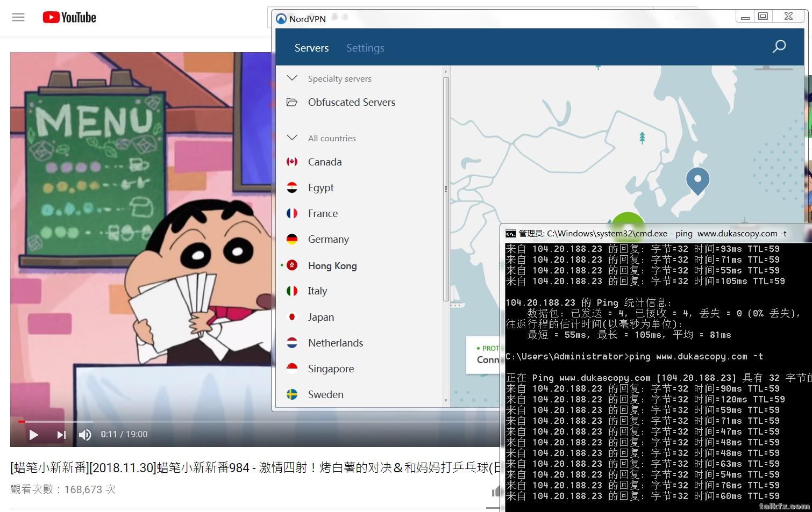Viewport: 812px width, 512px height.
Task: Connect to Egypt server
Action: [x=321, y=188]
